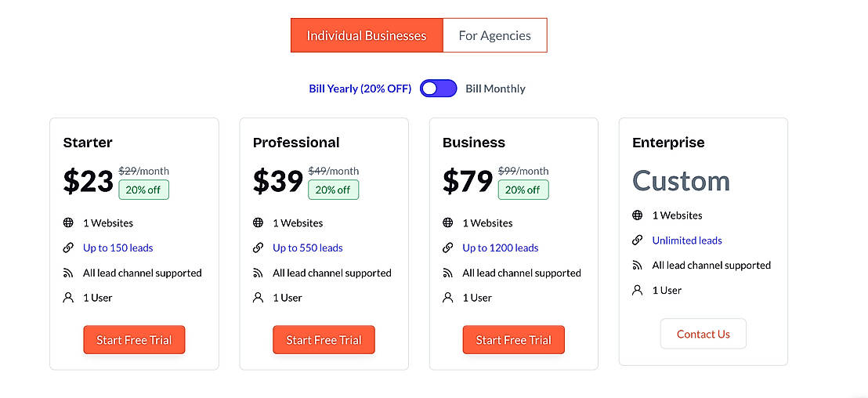Click the Up to 1200 leads link
This screenshot has height=398, width=868.
(500, 248)
